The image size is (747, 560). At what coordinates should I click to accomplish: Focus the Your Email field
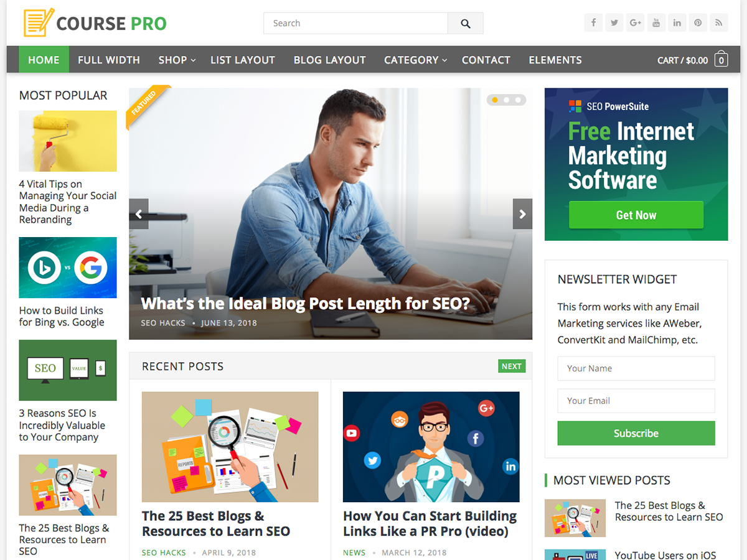point(636,401)
